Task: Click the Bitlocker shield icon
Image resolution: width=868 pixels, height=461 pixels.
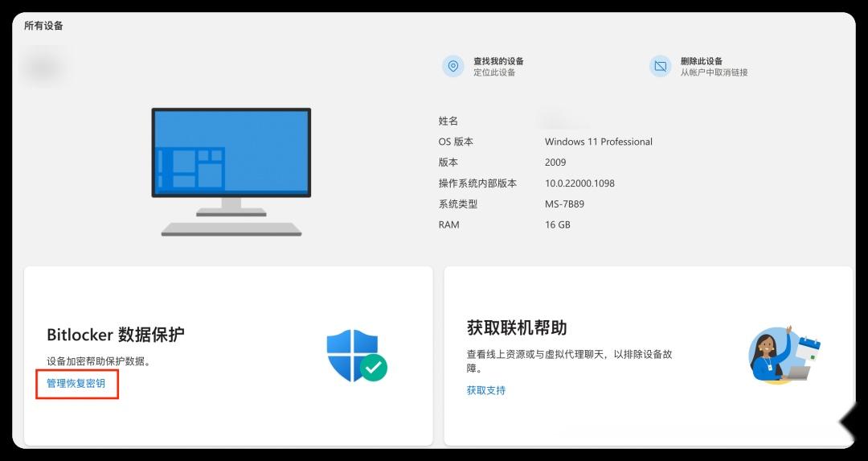Action: pos(357,356)
